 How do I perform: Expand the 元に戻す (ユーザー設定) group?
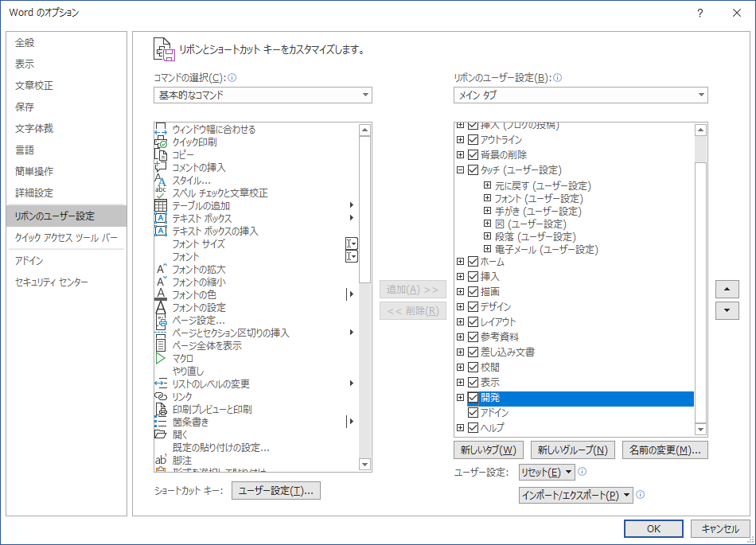point(488,185)
